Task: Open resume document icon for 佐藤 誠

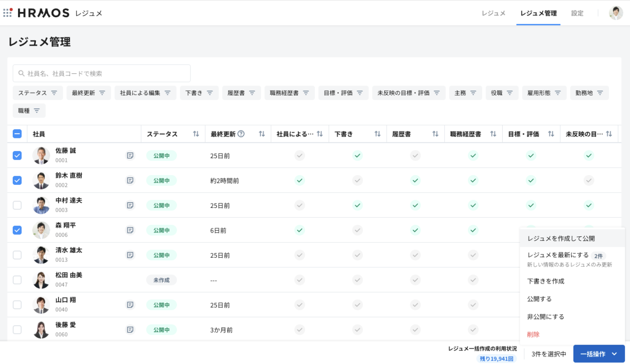Action: [x=130, y=156]
